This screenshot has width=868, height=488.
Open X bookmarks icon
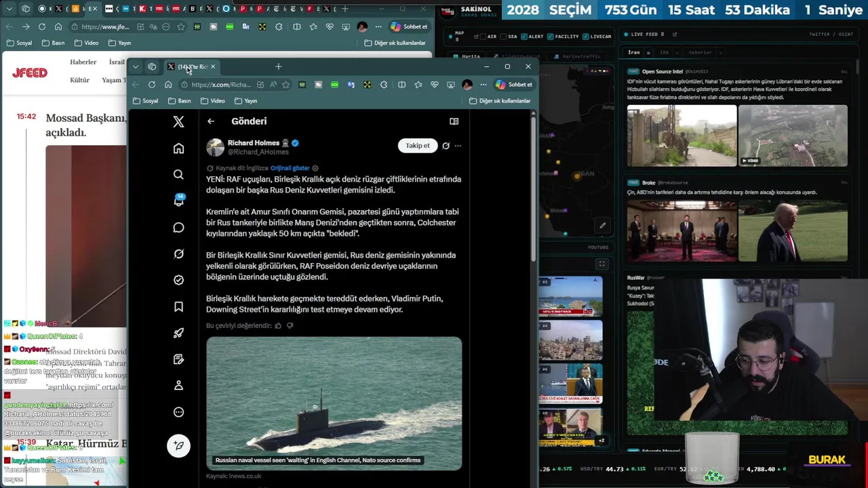coord(178,306)
